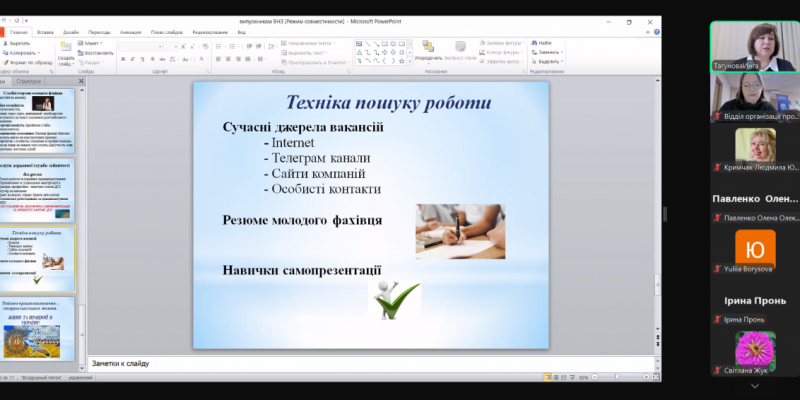Expand the Макет (Layout) dropdown

tap(95, 44)
